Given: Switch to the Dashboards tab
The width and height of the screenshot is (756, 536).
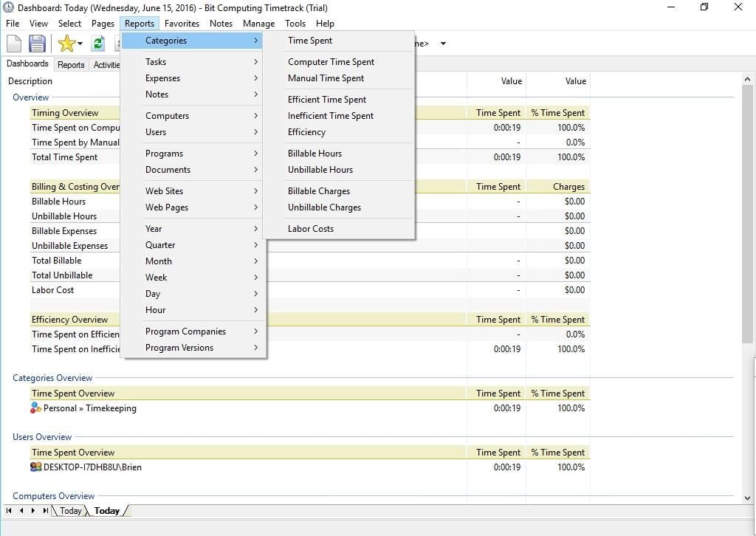Looking at the screenshot, I should 27,63.
